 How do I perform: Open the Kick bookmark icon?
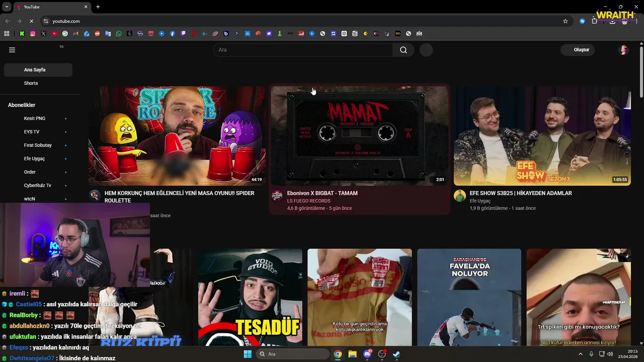[22, 34]
